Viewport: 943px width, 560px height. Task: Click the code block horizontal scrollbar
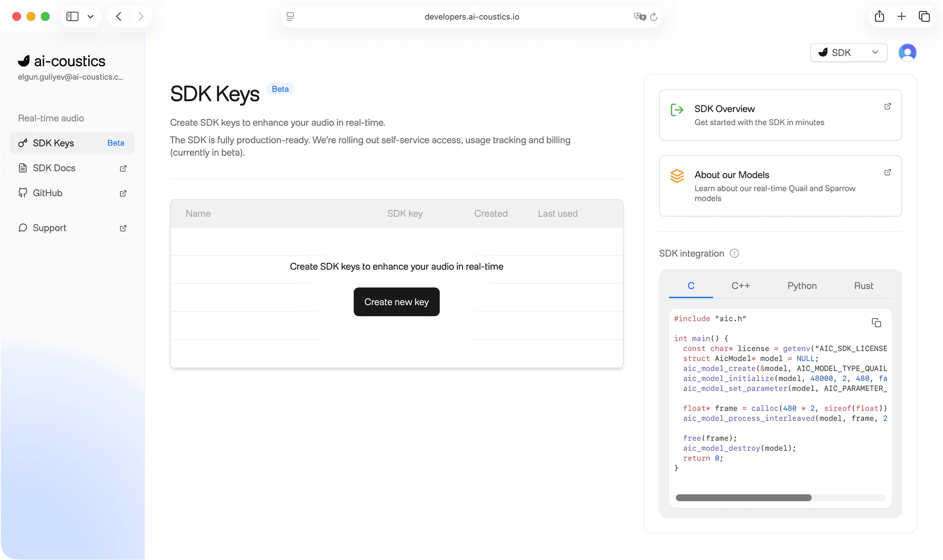(744, 498)
